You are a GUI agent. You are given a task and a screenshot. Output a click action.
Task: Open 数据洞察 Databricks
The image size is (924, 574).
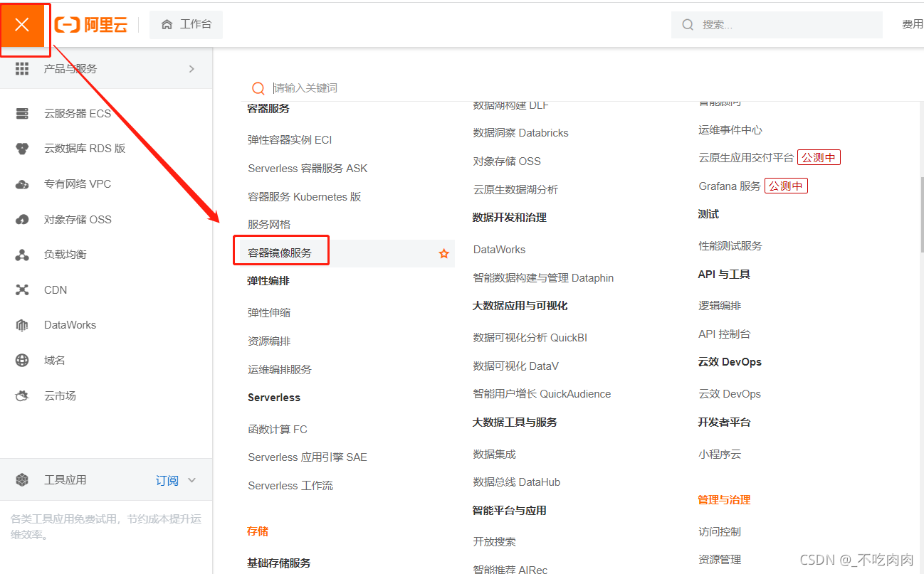click(x=521, y=133)
